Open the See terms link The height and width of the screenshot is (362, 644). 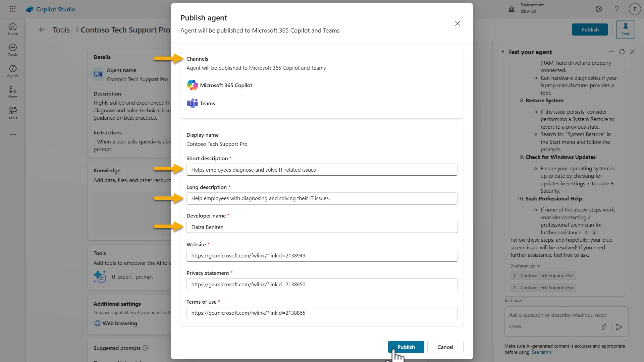541,352
